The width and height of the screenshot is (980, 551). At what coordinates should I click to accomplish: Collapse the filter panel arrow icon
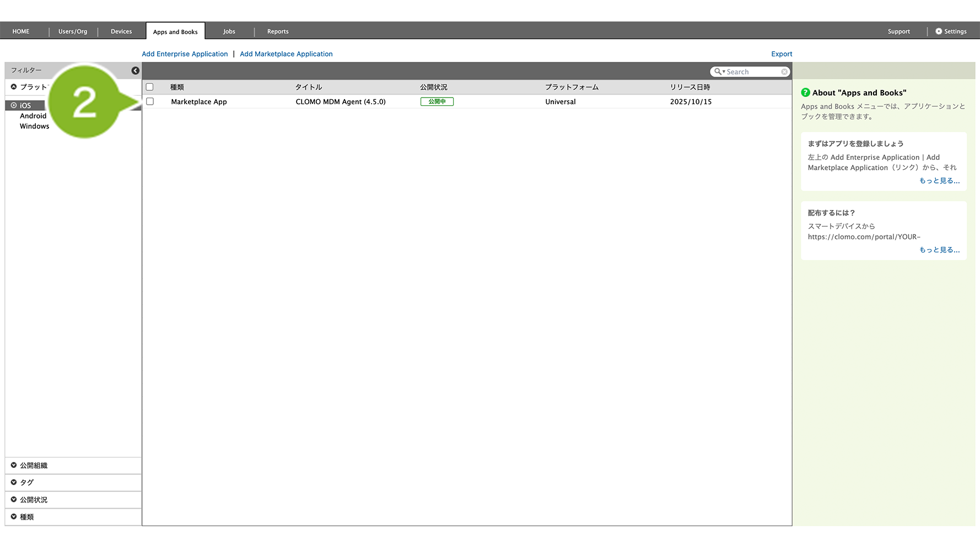coord(135,71)
